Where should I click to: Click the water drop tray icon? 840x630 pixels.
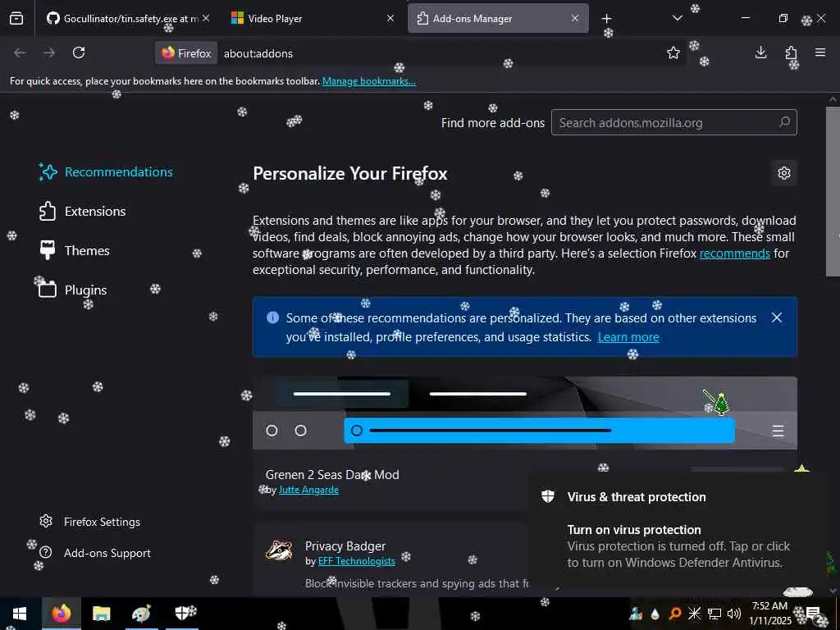655,614
